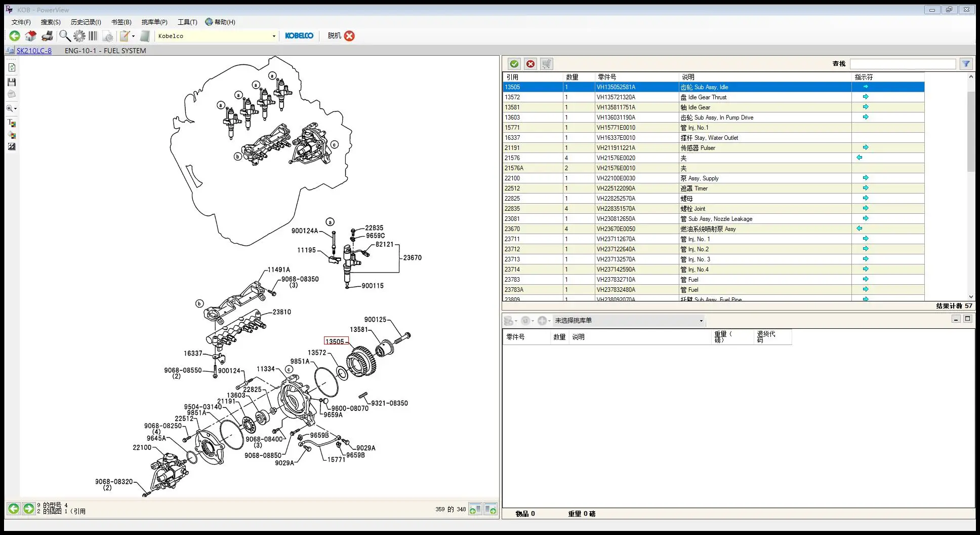Select row 23714 Inj, No.4
The height and width of the screenshot is (535, 980).
tap(713, 270)
